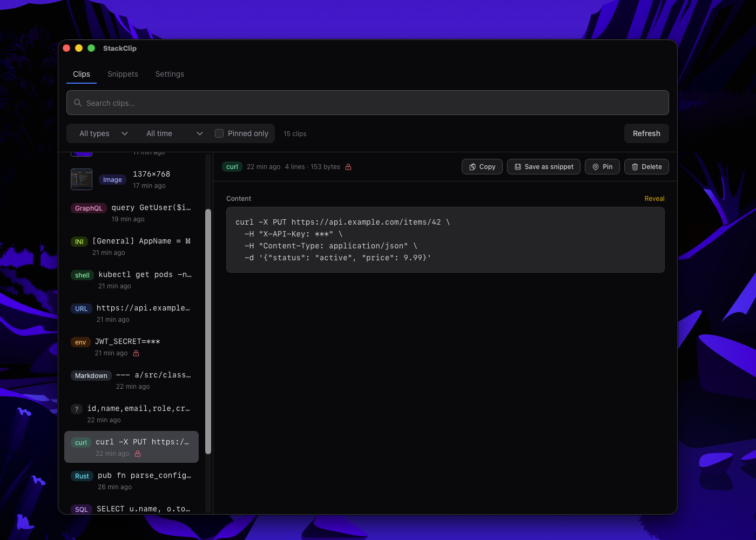Click the SQL badge at the list bottom
This screenshot has width=756, height=540.
[x=81, y=509]
